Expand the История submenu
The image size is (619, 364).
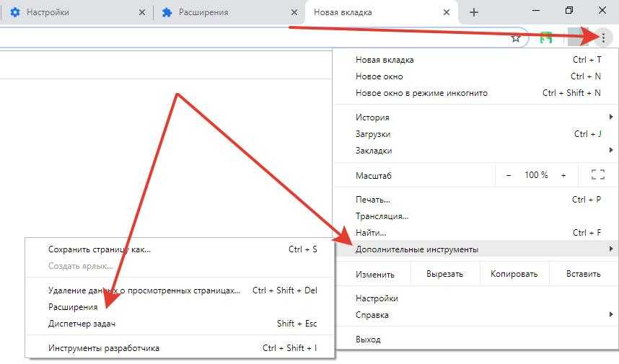coord(476,117)
